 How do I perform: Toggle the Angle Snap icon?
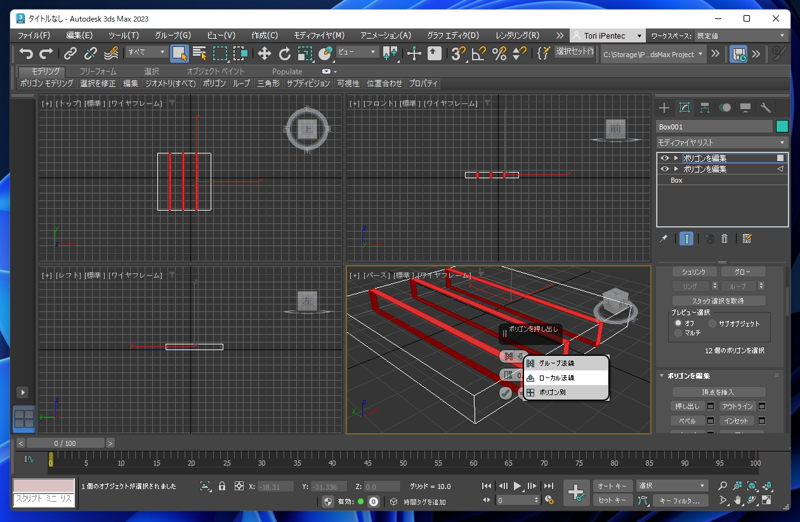click(479, 53)
